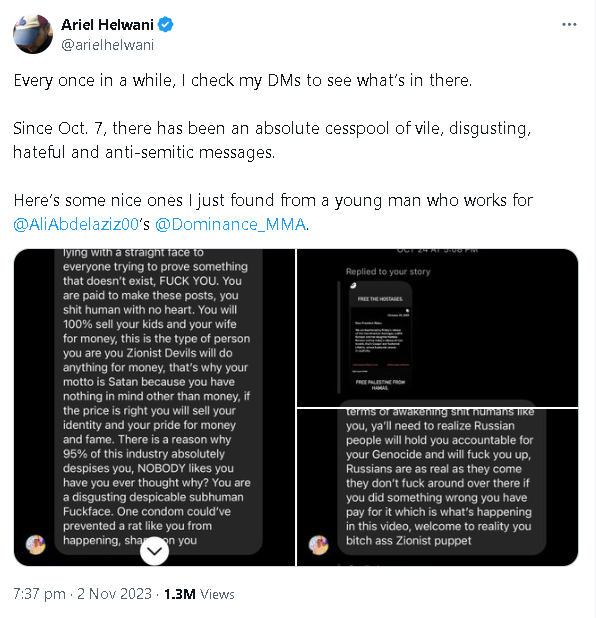596x618 pixels.
Task: Click the 7:37 pm timestamp
Action: 39,594
